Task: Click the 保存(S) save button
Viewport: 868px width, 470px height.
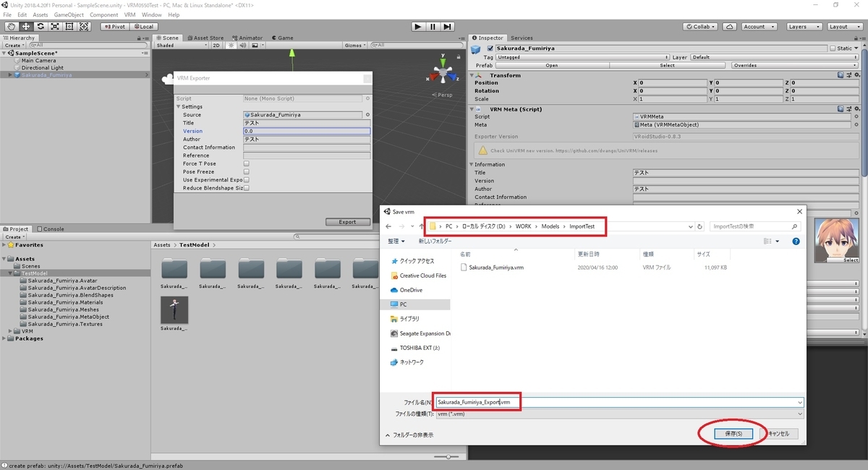Action: tap(733, 434)
